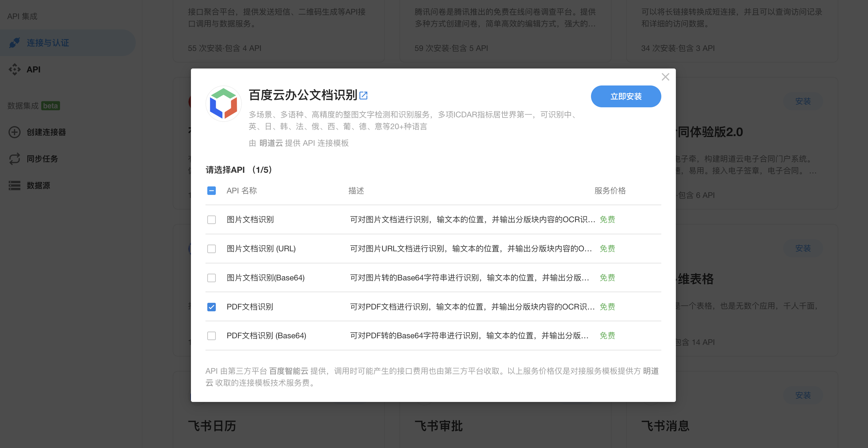Check the 图片文档识别(Base64) checkbox
Viewport: 868px width, 448px height.
click(211, 278)
